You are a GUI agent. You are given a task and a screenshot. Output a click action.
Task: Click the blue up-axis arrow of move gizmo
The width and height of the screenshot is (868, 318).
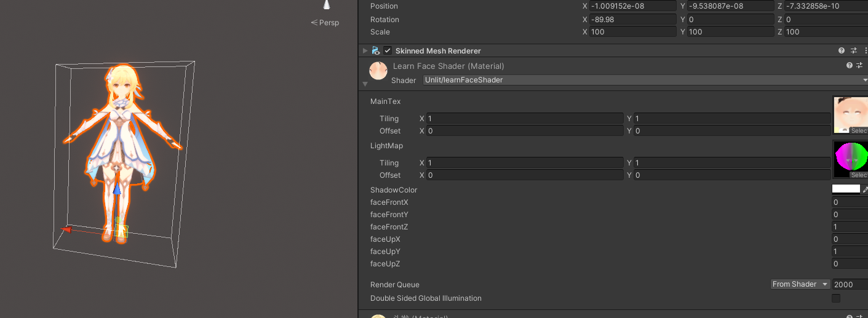[x=117, y=188]
